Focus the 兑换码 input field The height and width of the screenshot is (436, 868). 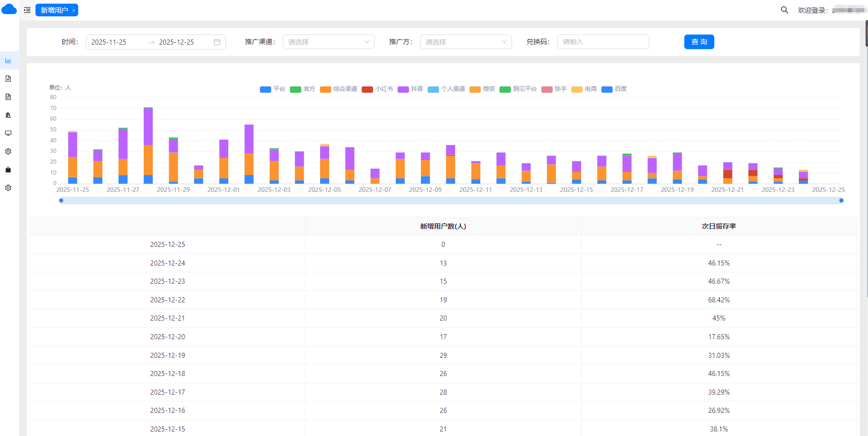(603, 42)
